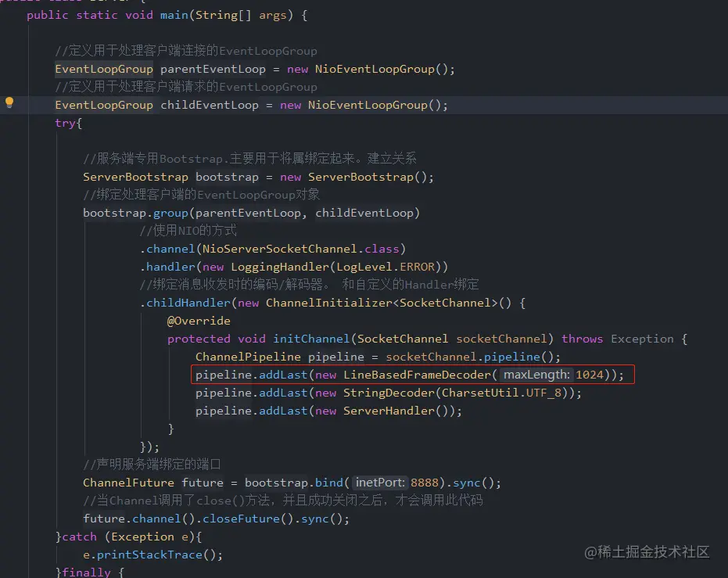
Task: Click the ".channel" method call
Action: click(167, 250)
